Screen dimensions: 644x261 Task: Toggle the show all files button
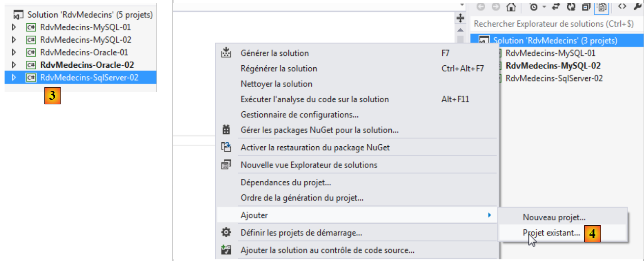click(x=601, y=7)
